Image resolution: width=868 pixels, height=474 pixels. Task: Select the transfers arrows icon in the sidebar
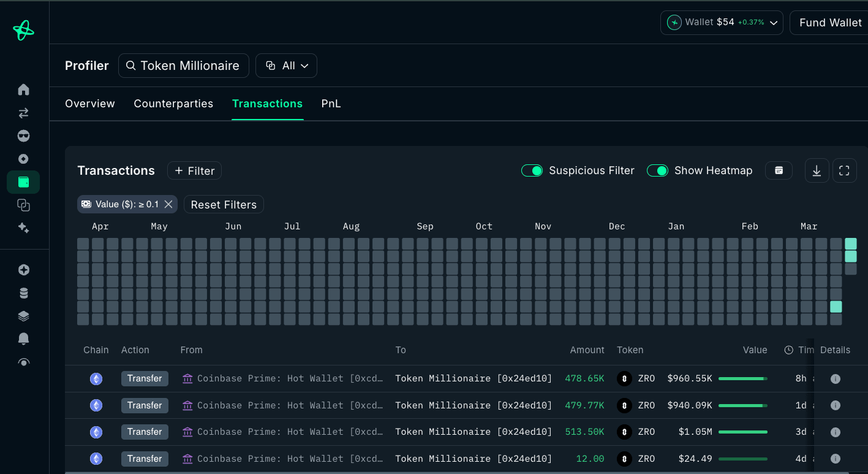(23, 113)
